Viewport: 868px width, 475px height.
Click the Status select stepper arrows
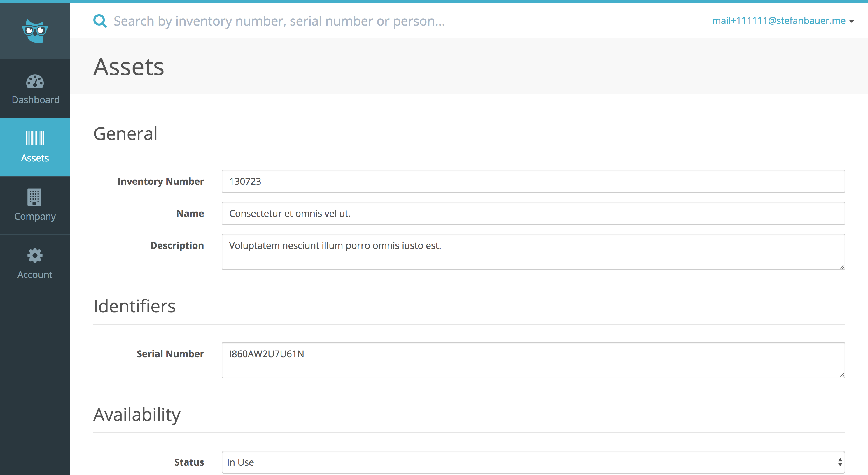[x=840, y=462]
